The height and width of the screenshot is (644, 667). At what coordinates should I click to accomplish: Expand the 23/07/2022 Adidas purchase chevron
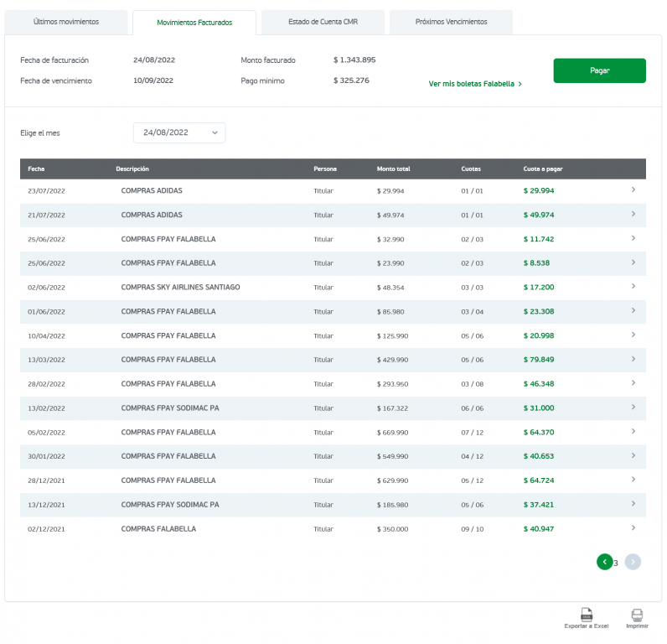(x=633, y=190)
